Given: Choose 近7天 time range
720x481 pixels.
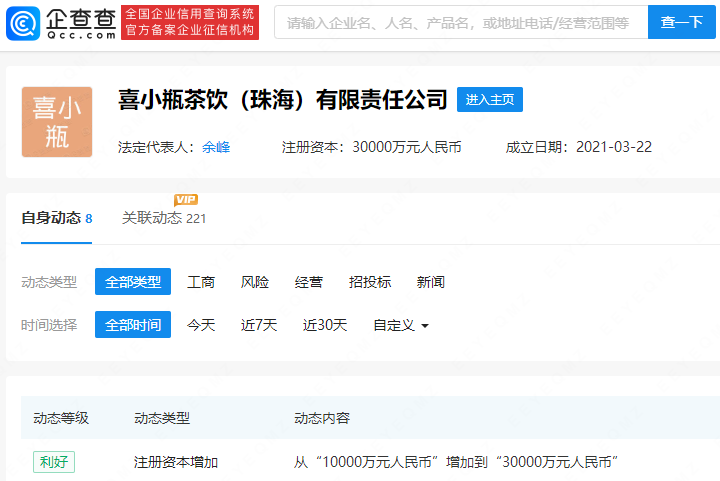Looking at the screenshot, I should pyautogui.click(x=259, y=325).
